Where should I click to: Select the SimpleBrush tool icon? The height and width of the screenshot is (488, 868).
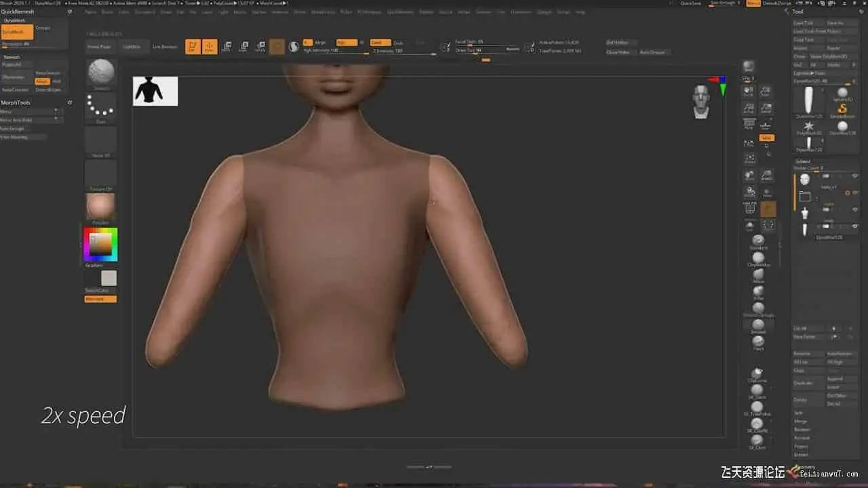coord(842,108)
